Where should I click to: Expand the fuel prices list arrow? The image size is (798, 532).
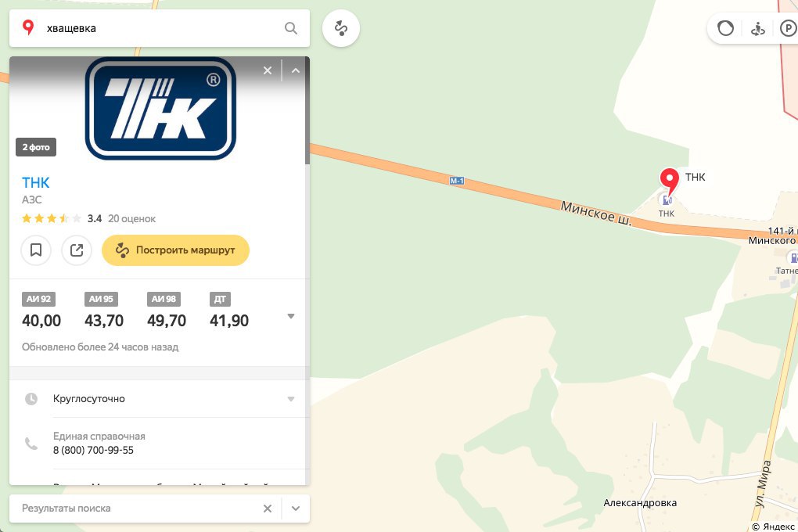pyautogui.click(x=290, y=316)
